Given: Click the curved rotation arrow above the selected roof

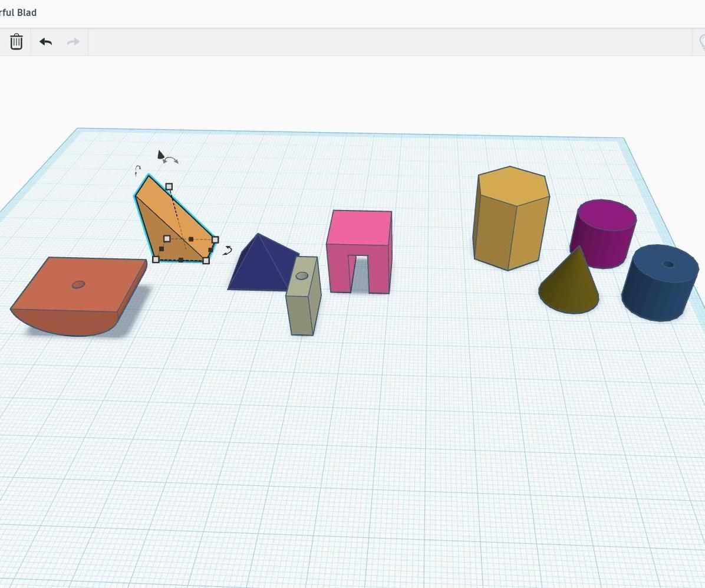Looking at the screenshot, I should (x=172, y=159).
